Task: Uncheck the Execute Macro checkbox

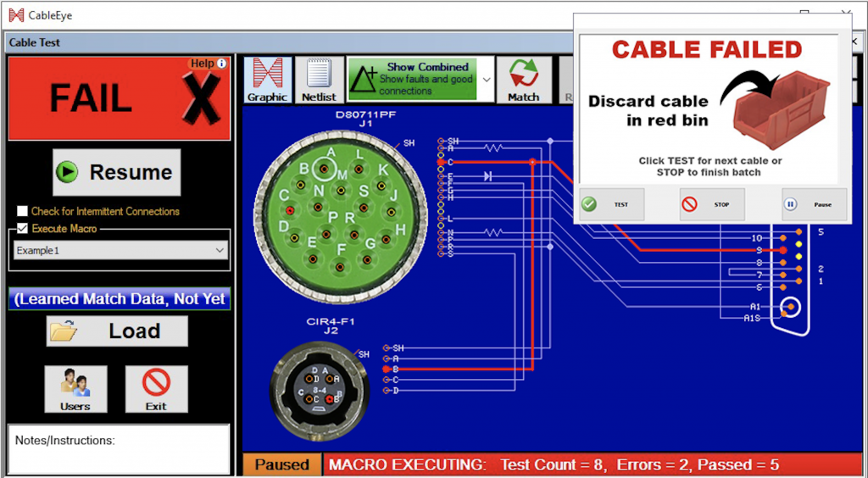Action: click(x=22, y=228)
